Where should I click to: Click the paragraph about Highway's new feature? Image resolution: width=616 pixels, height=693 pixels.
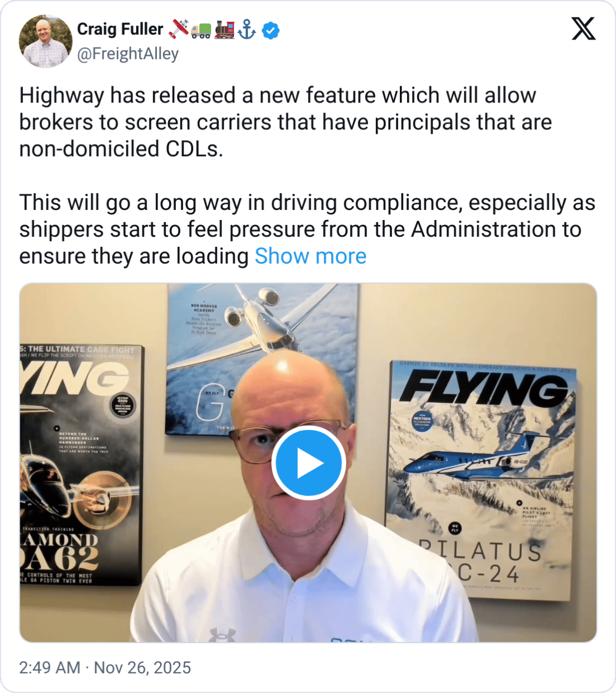286,122
